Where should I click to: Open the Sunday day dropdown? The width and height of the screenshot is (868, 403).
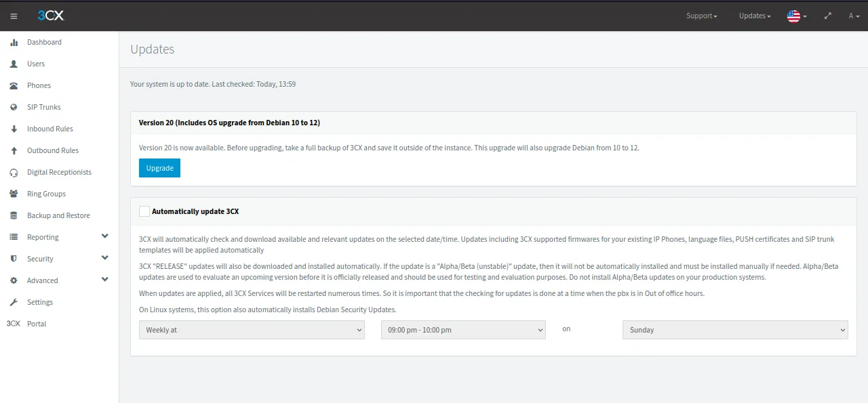point(735,330)
